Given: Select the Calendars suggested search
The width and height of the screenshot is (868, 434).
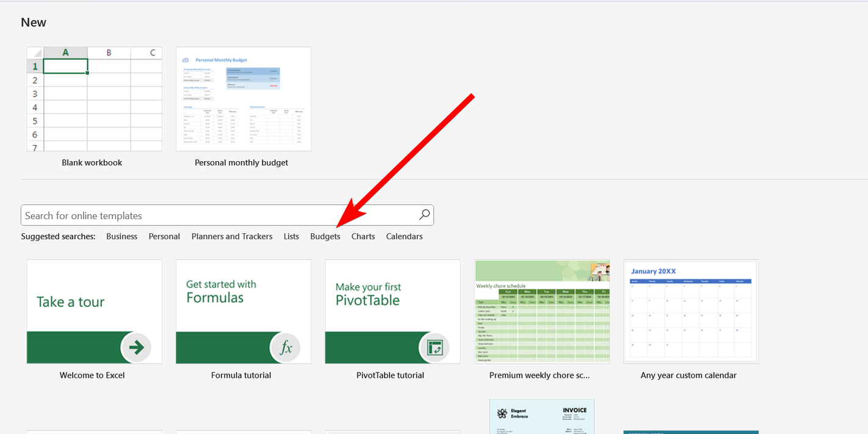Looking at the screenshot, I should pyautogui.click(x=404, y=237).
